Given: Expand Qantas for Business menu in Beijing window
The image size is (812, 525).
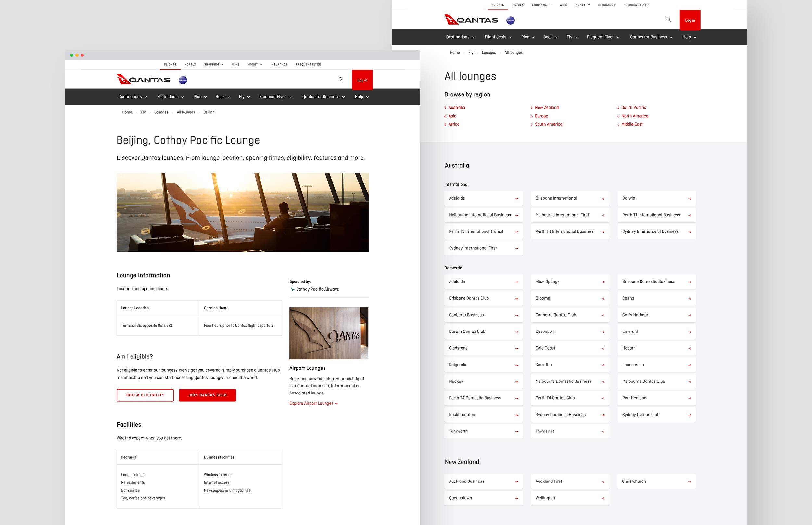Looking at the screenshot, I should [x=323, y=97].
